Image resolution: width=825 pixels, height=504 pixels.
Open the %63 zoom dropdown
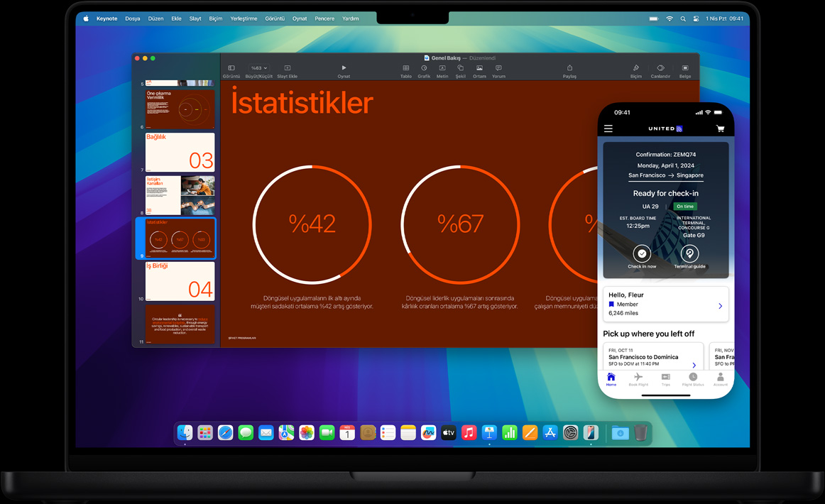(x=259, y=68)
